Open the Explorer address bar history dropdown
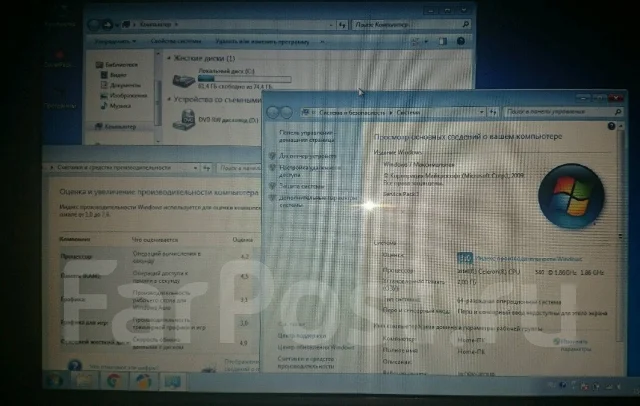 click(331, 25)
